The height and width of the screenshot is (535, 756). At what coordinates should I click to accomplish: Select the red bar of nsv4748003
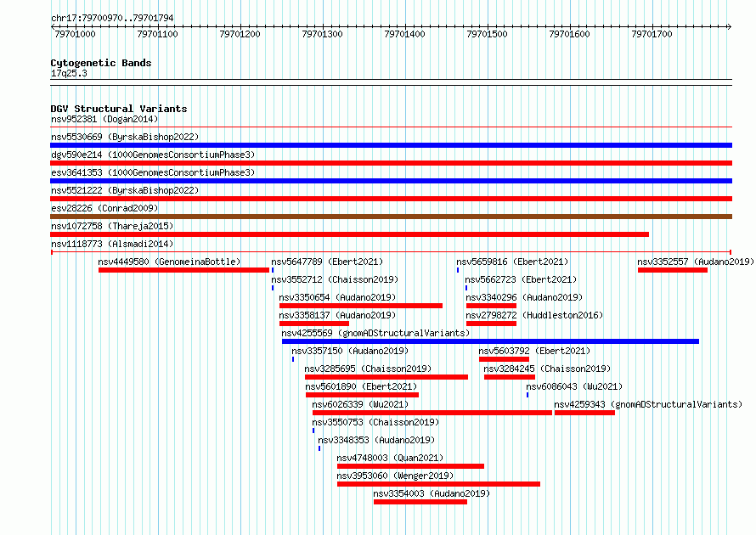coord(410,466)
